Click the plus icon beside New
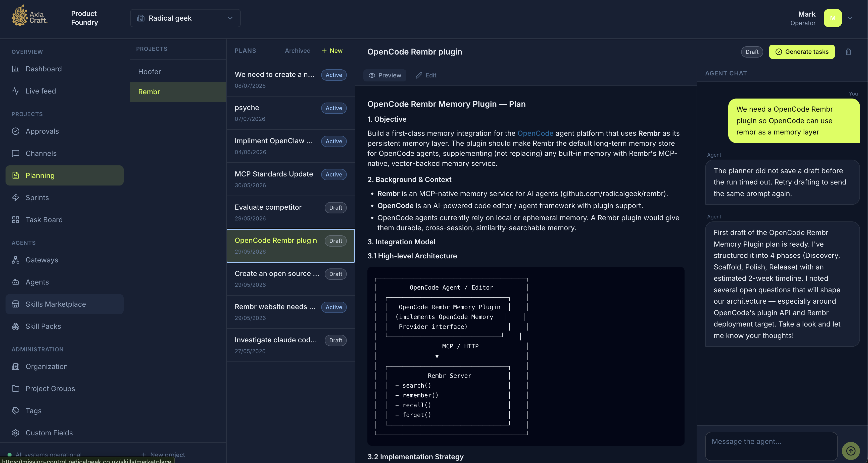 (x=324, y=51)
